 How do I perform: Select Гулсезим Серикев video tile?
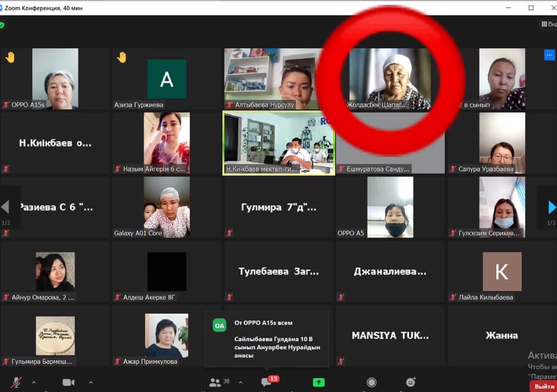point(502,208)
